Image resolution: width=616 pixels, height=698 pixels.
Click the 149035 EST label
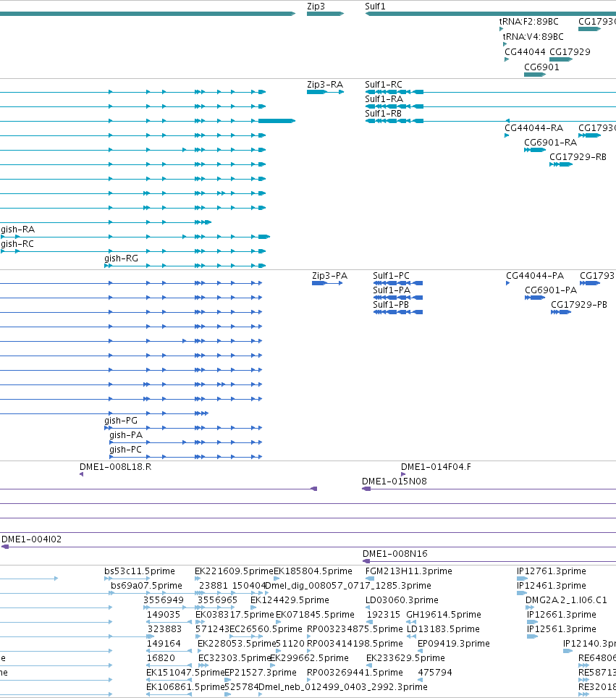164,614
